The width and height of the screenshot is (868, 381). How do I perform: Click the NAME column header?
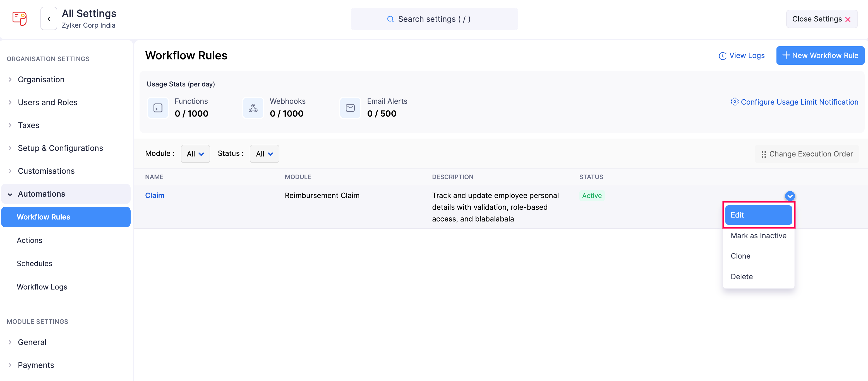pyautogui.click(x=154, y=177)
